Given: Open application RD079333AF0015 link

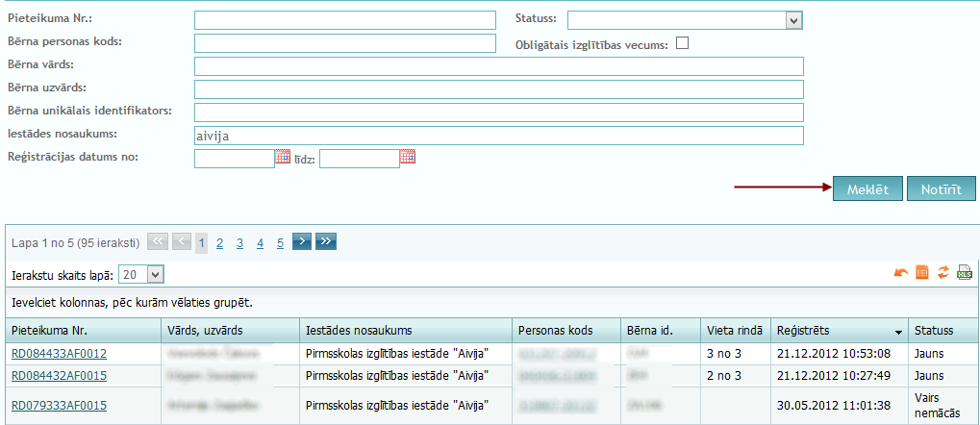Looking at the screenshot, I should pos(59,406).
